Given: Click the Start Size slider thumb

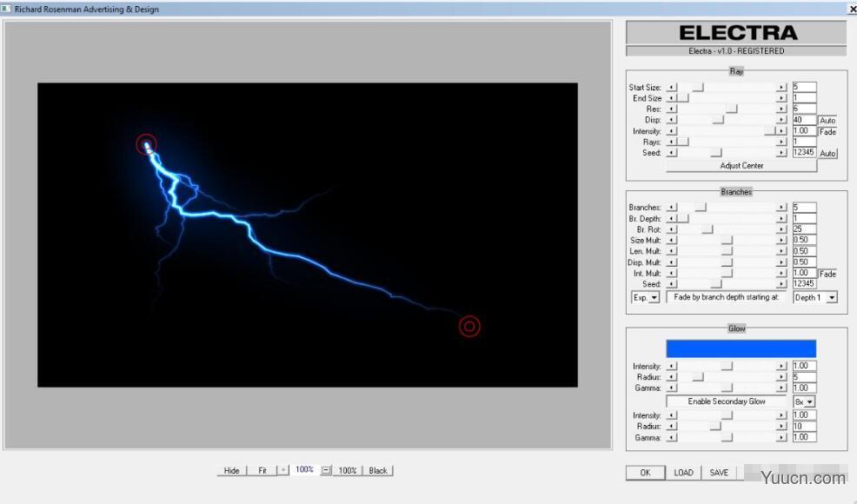Looking at the screenshot, I should pyautogui.click(x=698, y=88).
